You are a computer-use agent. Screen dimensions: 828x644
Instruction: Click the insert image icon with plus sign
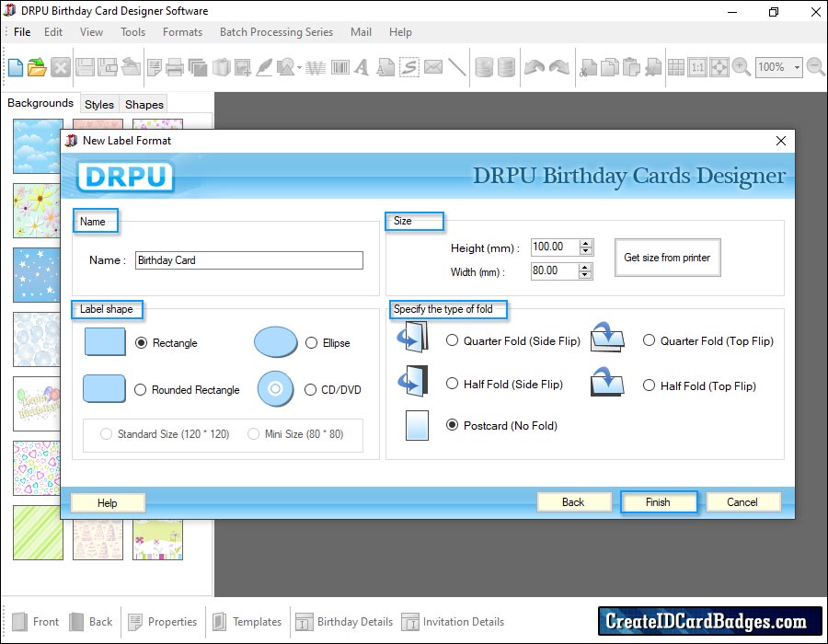click(243, 67)
